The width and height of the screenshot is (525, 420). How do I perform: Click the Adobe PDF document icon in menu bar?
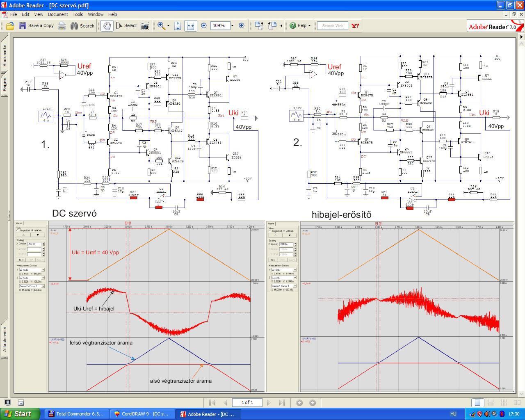pyautogui.click(x=5, y=14)
